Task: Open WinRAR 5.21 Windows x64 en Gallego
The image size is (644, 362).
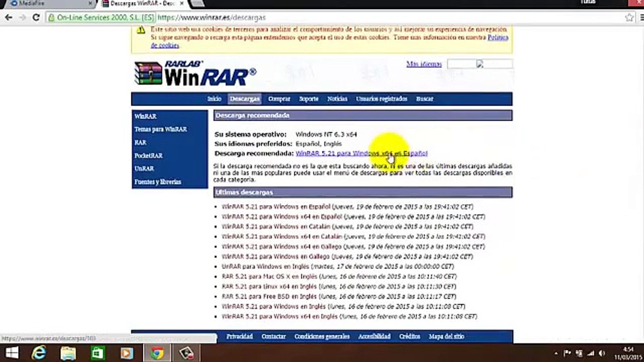Action: [x=282, y=247]
